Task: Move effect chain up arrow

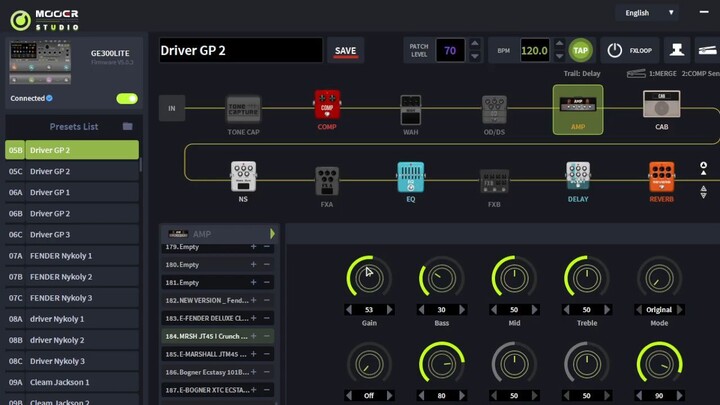Action: [x=703, y=168]
